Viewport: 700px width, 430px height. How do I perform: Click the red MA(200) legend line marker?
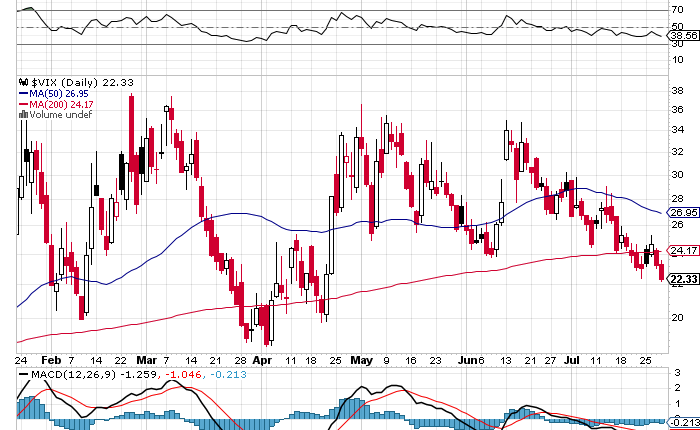[x=24, y=103]
